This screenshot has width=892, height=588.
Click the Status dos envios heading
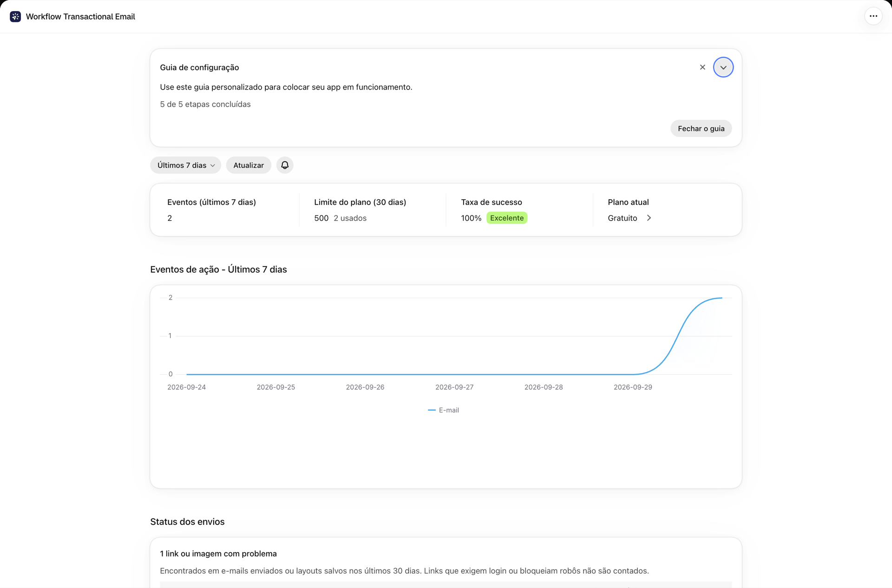187,522
